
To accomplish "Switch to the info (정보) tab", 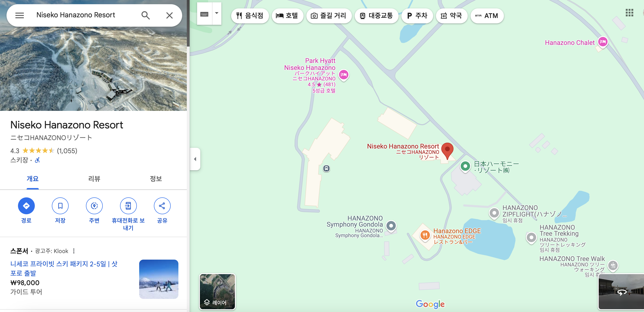I will 156,178.
